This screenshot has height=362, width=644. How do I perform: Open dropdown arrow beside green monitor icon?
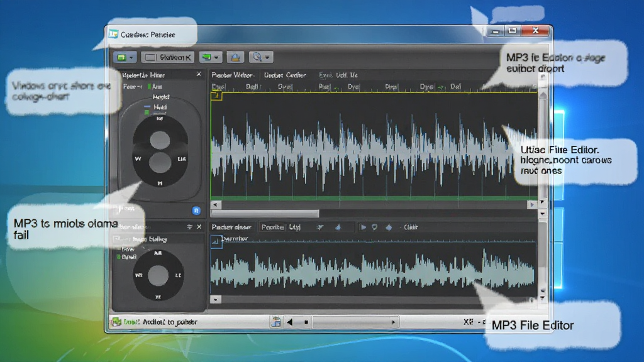216,57
